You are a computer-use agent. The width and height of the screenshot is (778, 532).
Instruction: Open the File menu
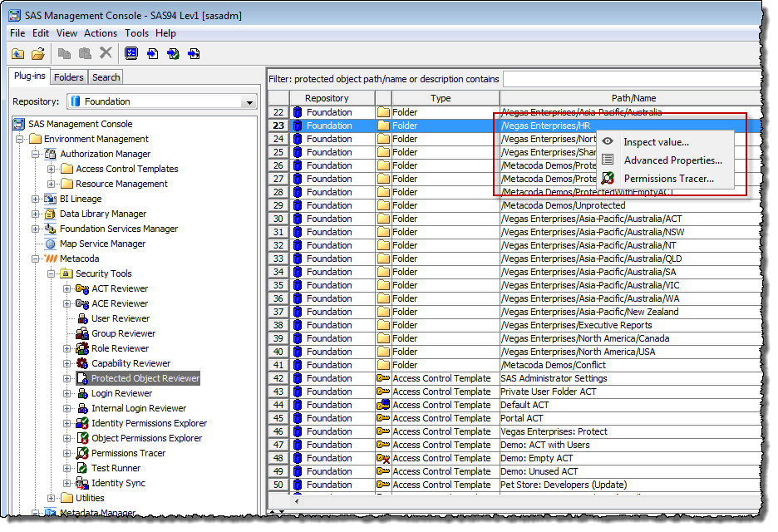(x=17, y=33)
